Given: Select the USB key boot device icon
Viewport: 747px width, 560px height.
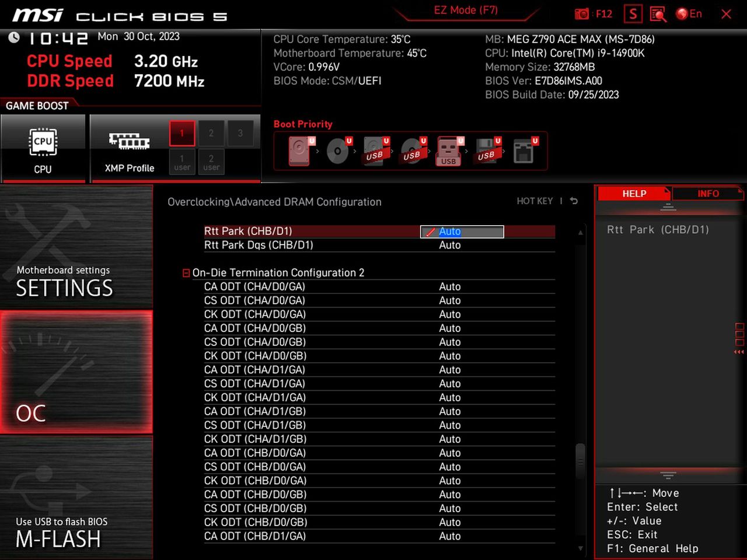Looking at the screenshot, I should [x=449, y=151].
